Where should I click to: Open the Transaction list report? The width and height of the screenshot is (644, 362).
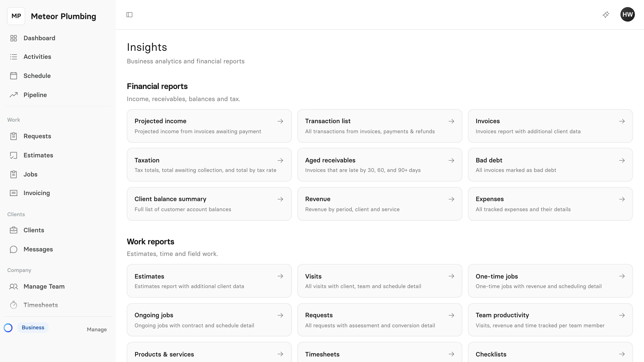(380, 126)
